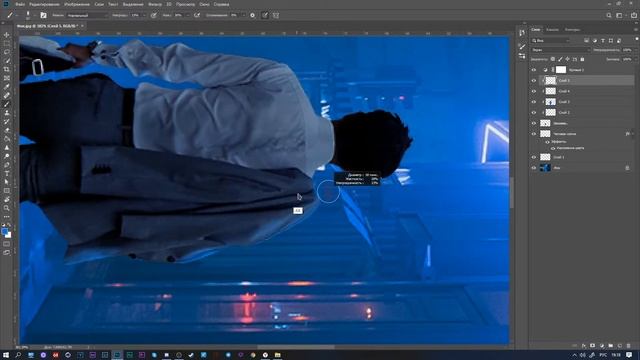Hide the Слой 4 layer
640x360 pixels.
(x=533, y=91)
